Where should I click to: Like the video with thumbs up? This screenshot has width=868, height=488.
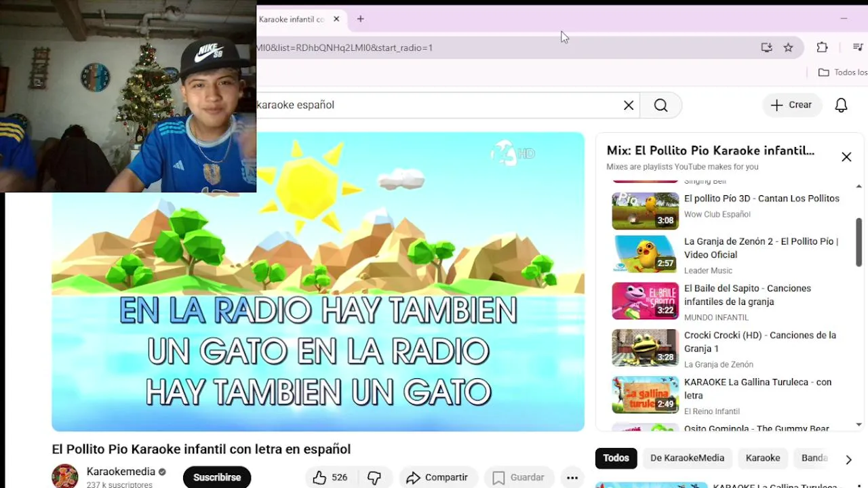point(330,478)
